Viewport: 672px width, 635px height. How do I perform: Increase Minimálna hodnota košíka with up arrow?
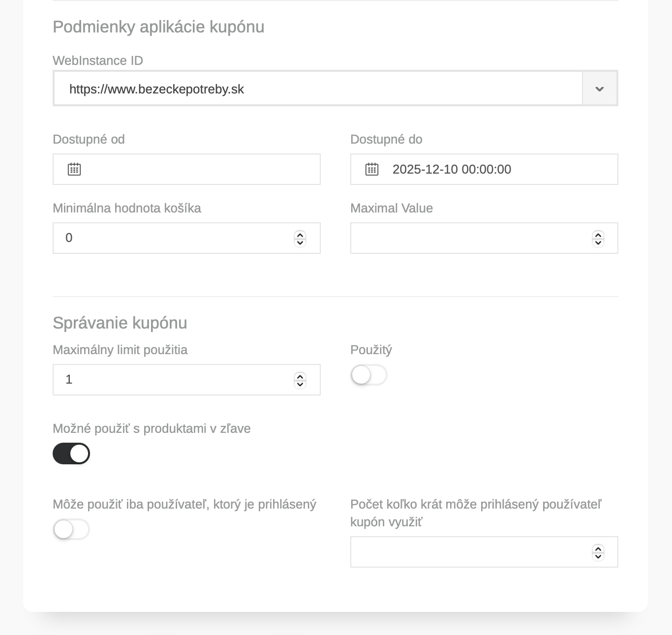(300, 235)
